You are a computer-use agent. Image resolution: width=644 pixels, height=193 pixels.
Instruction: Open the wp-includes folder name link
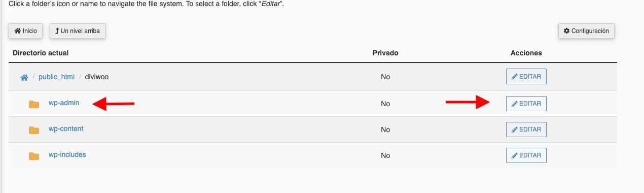[x=67, y=154]
